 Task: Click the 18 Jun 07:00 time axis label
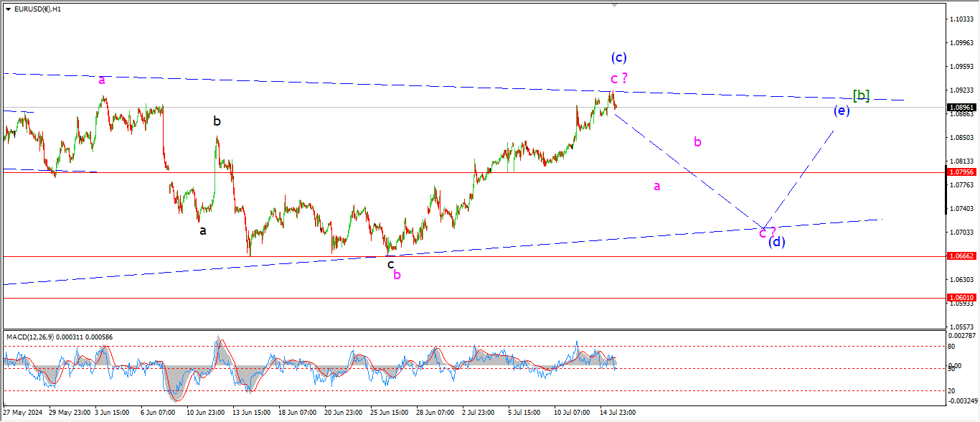pyautogui.click(x=297, y=413)
